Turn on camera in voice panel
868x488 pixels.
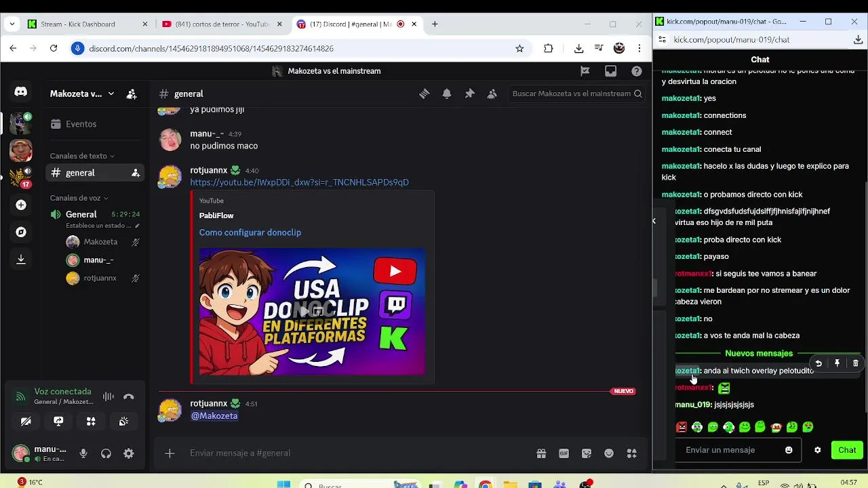[26, 422]
